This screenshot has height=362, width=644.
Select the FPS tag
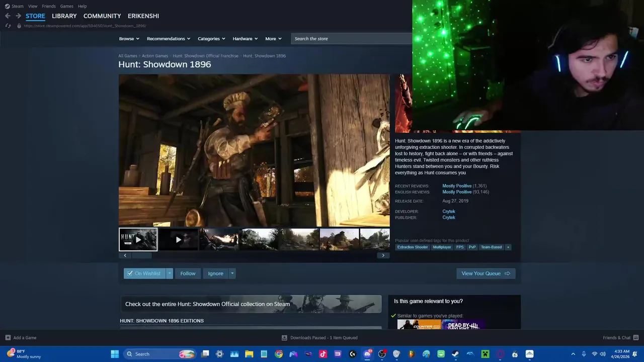click(x=460, y=247)
